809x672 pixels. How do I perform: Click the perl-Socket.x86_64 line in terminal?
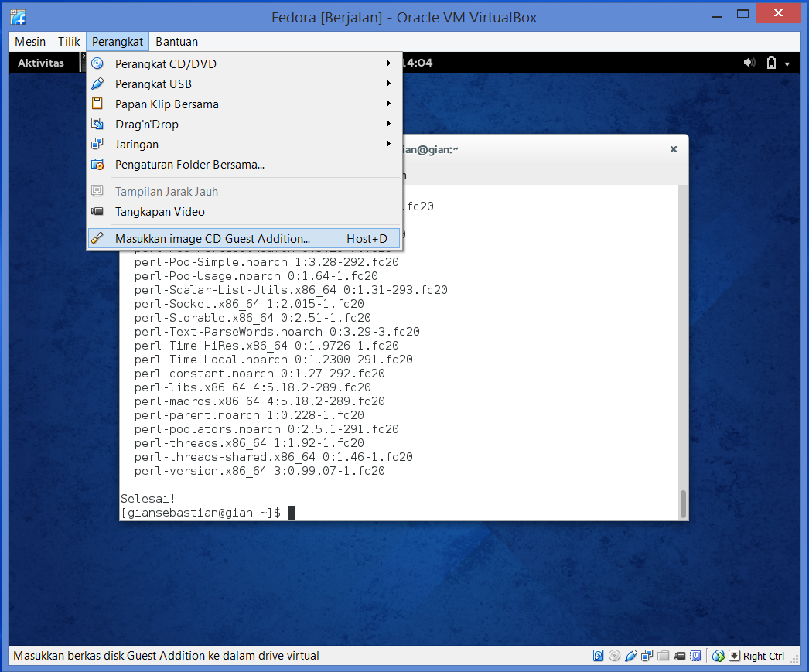pos(249,304)
